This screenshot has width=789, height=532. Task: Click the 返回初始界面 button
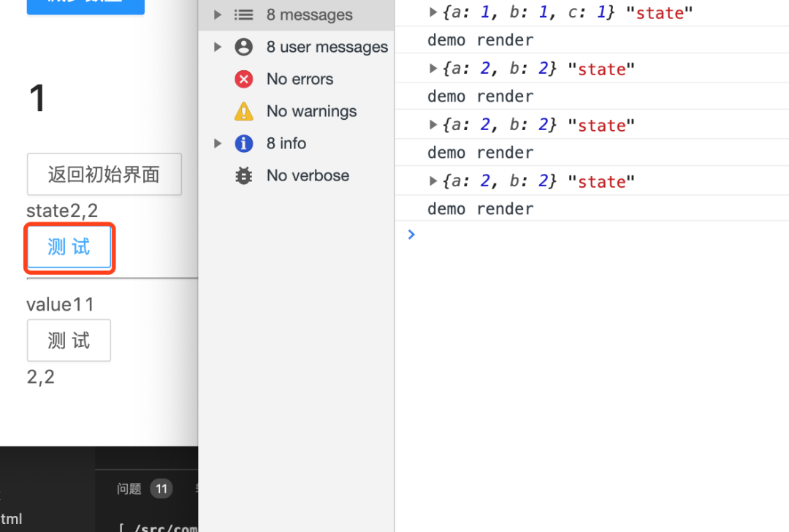click(x=104, y=174)
